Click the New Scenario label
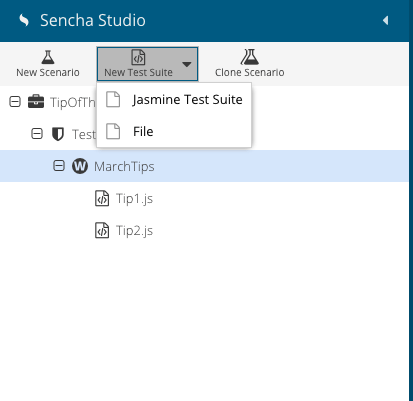The width and height of the screenshot is (413, 401). [48, 72]
